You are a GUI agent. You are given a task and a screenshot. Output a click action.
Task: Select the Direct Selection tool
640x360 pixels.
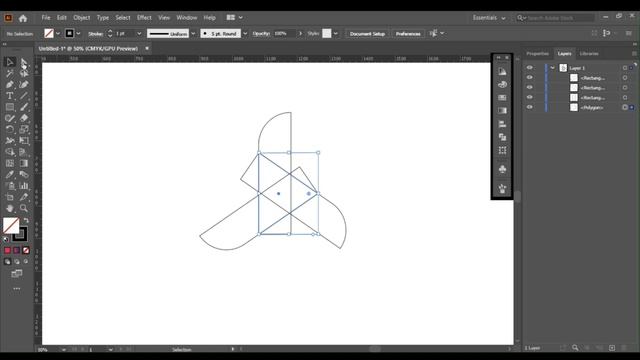pos(24,62)
